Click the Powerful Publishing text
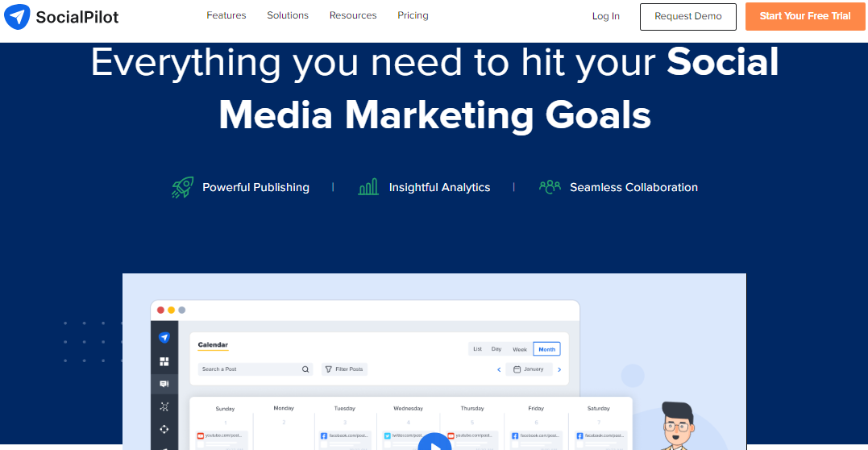This screenshot has width=868, height=450. coord(255,187)
